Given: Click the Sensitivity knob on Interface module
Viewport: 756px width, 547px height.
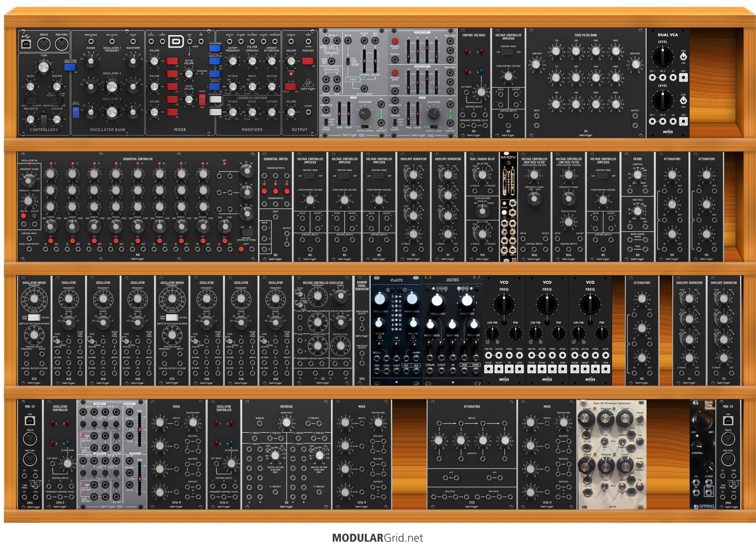Looking at the screenshot, I should click(x=286, y=423).
